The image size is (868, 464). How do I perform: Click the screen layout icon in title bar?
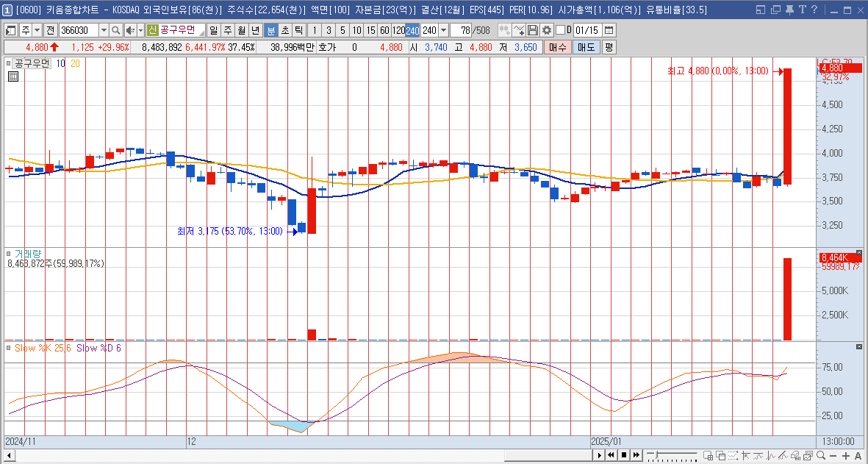point(761,10)
